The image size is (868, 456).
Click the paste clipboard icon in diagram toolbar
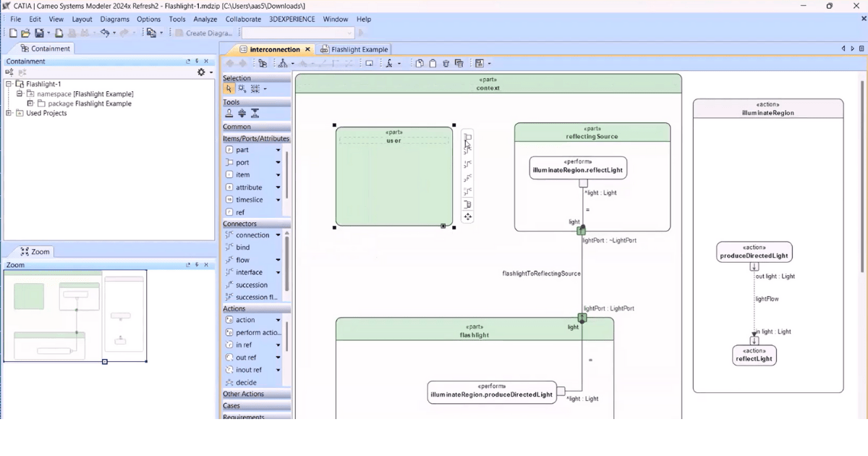[x=433, y=64]
